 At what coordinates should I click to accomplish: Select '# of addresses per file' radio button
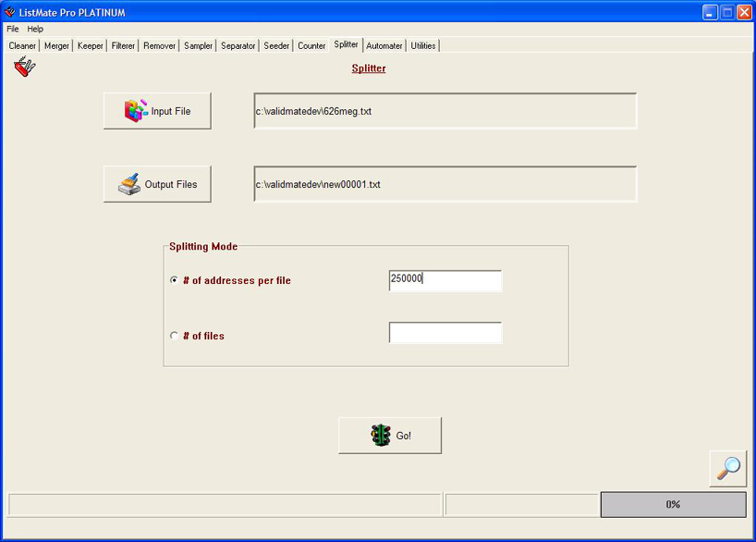pyautogui.click(x=175, y=280)
